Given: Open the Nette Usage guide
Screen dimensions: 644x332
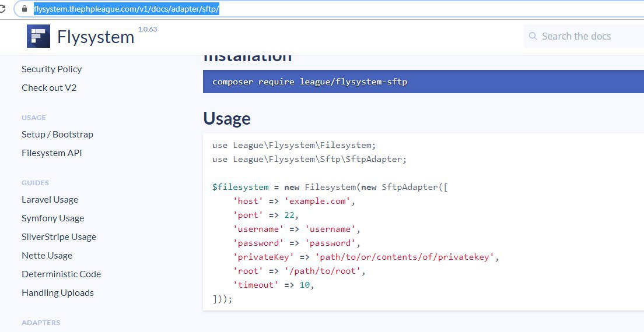Looking at the screenshot, I should tap(47, 255).
